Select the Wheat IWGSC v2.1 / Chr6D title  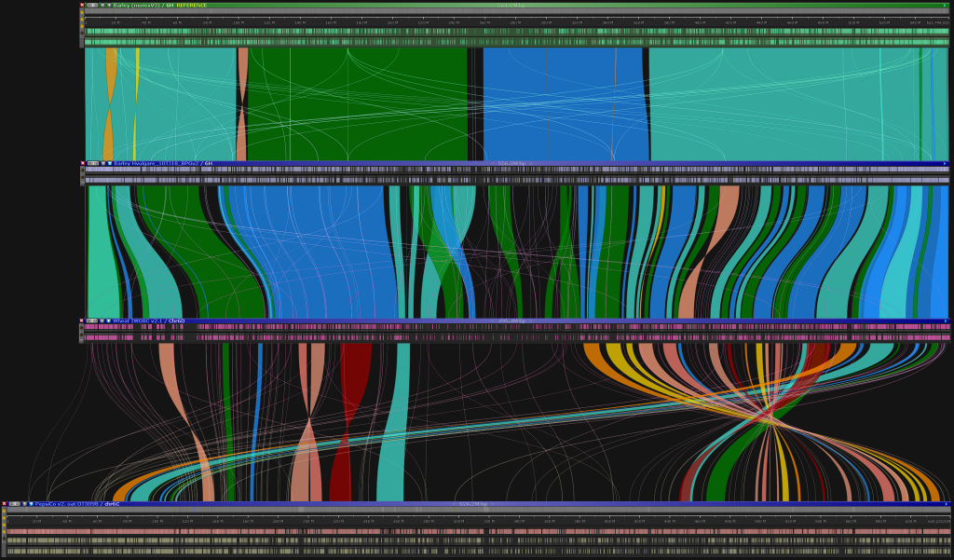pyautogui.click(x=149, y=321)
